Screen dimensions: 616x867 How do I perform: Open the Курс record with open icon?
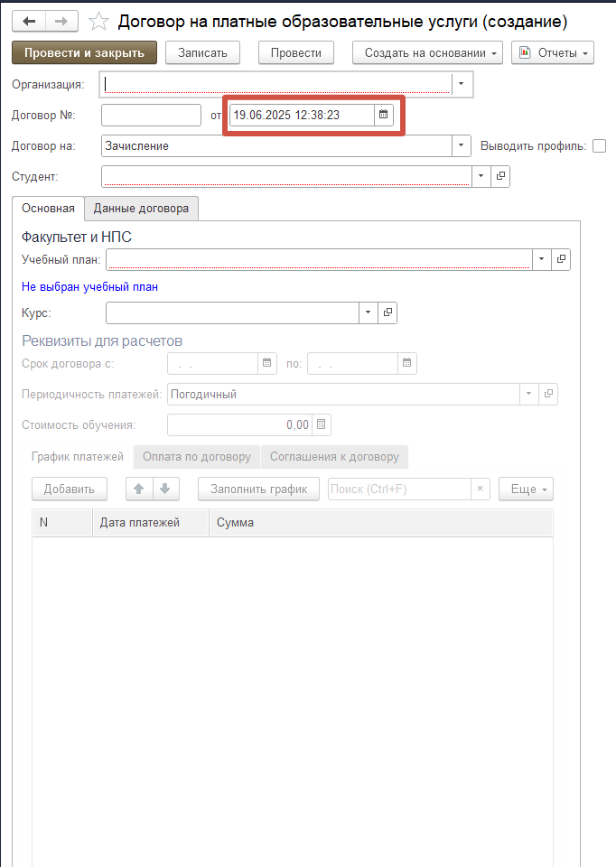click(x=387, y=312)
